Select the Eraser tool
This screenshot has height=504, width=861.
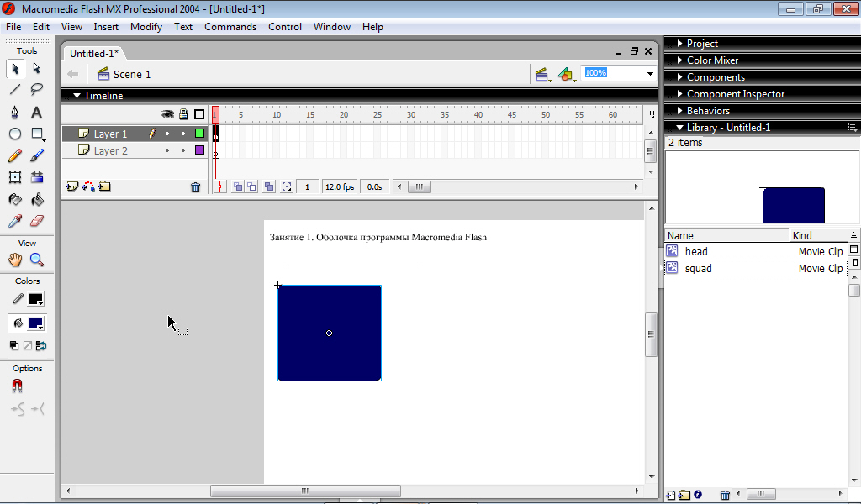tap(36, 221)
